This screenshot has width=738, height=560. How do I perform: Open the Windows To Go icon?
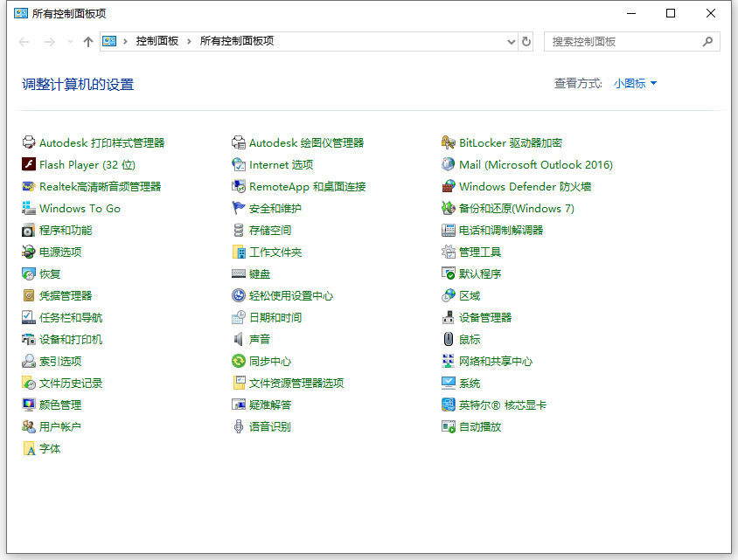pyautogui.click(x=29, y=208)
